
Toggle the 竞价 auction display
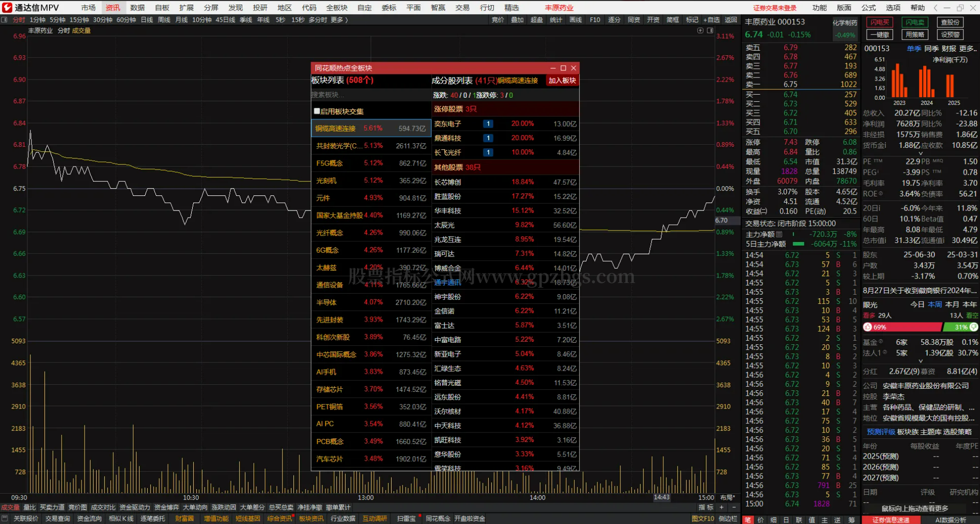coord(498,20)
